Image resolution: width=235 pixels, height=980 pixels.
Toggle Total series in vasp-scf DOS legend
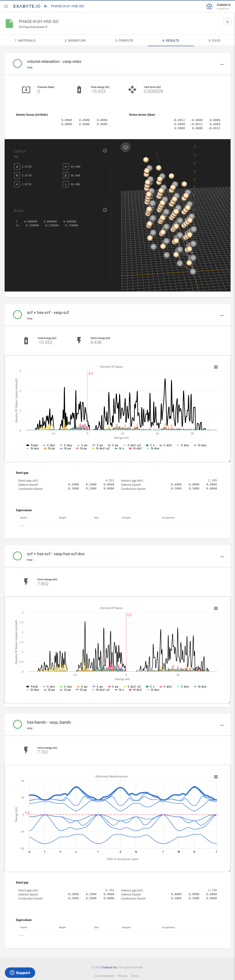tap(32, 445)
